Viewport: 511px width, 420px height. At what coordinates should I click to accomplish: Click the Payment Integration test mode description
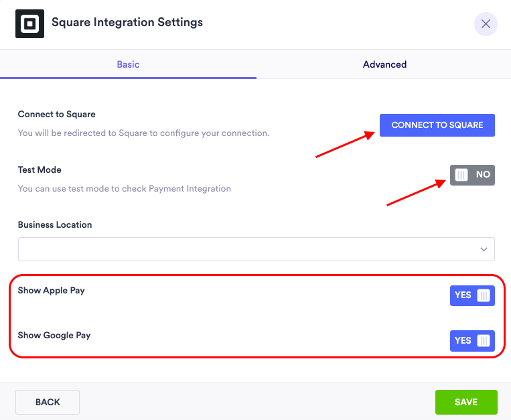pos(125,189)
